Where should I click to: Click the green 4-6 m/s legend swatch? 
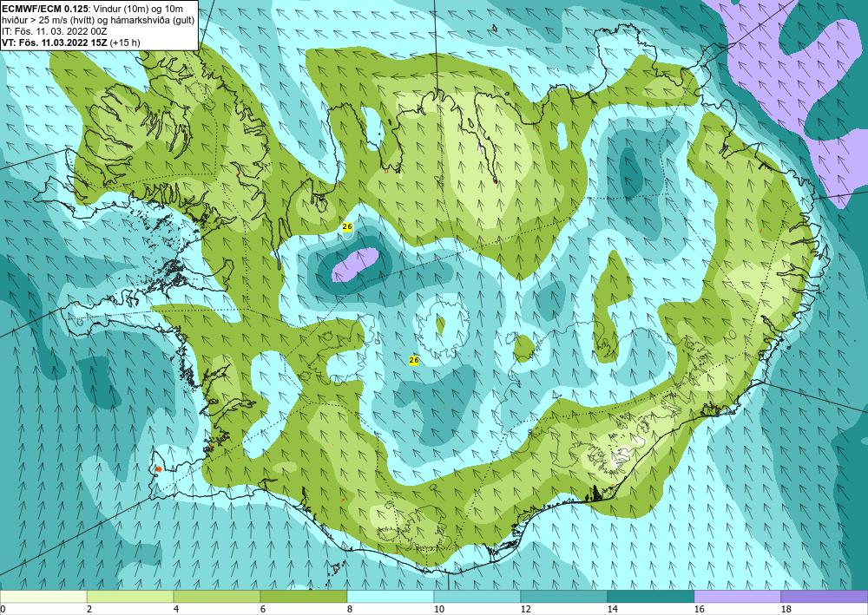[x=217, y=597]
